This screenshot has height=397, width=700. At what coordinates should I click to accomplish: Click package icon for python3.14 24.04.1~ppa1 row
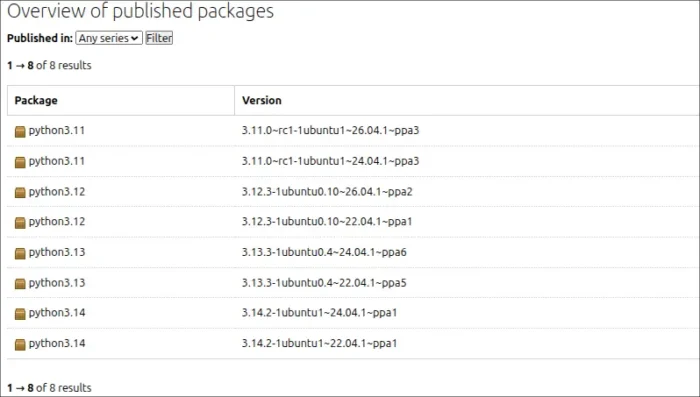tap(20, 313)
